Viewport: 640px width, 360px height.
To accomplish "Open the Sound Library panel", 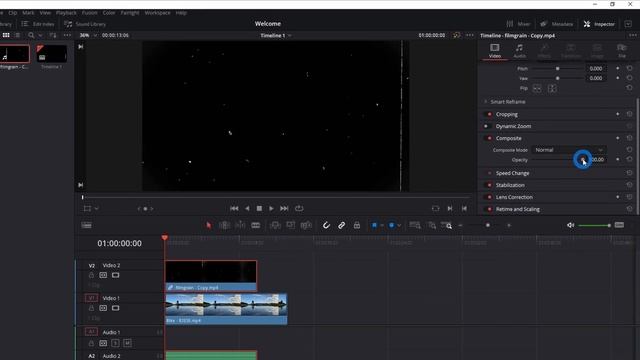I will (x=85, y=24).
